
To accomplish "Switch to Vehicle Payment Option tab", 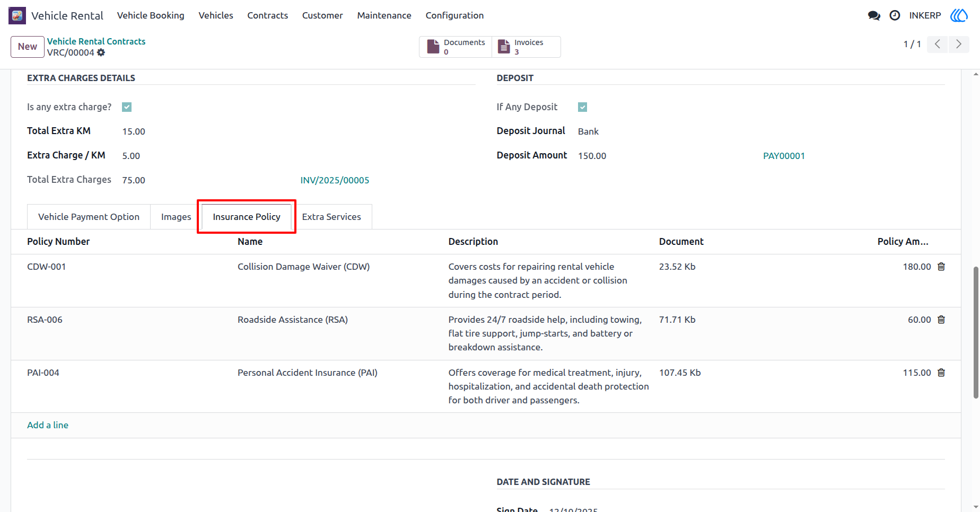I will pos(89,217).
